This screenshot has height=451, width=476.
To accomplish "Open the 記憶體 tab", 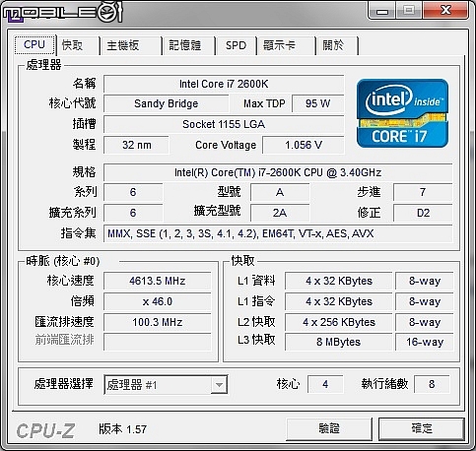I will [189, 45].
